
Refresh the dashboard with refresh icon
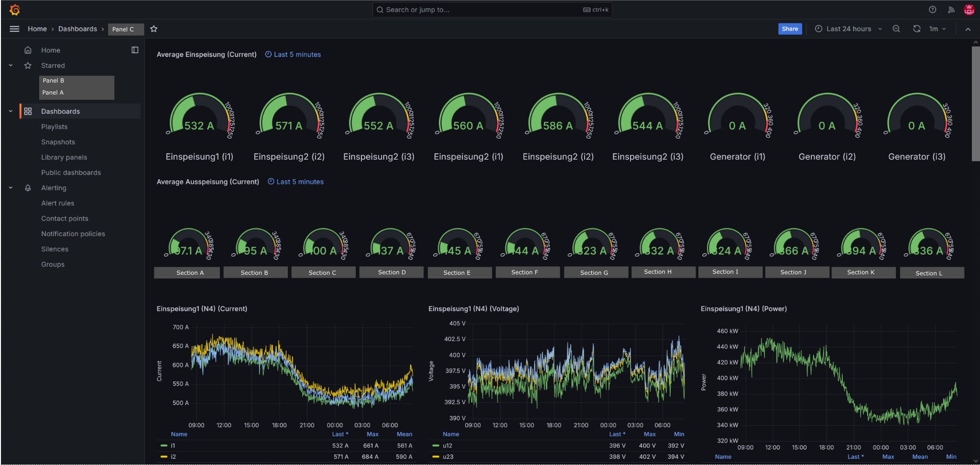point(916,29)
